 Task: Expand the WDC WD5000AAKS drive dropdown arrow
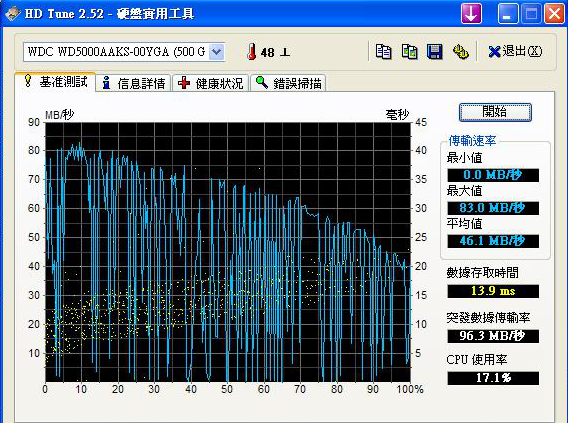(x=217, y=52)
